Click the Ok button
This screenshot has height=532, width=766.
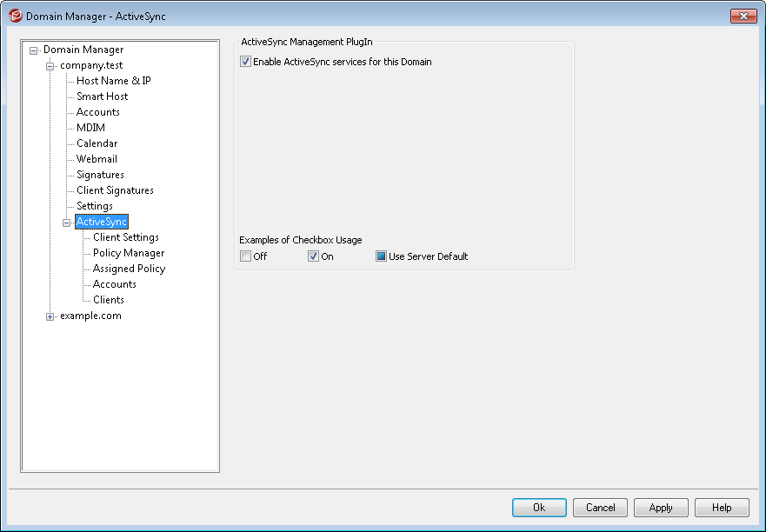point(539,508)
